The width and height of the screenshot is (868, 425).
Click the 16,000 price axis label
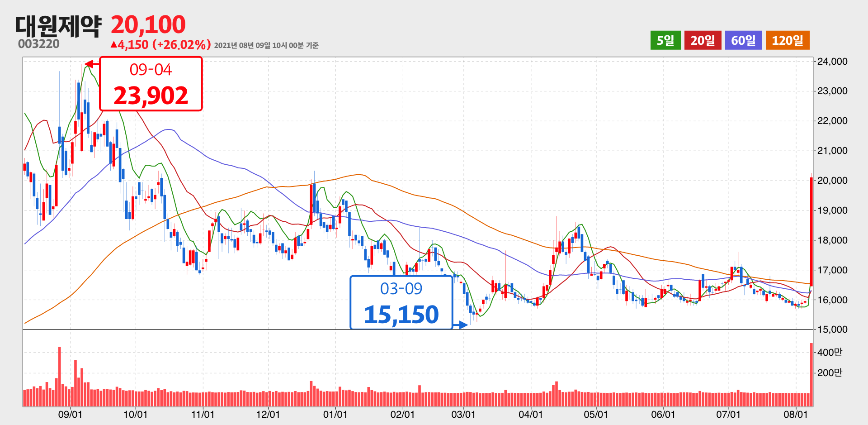tap(832, 300)
